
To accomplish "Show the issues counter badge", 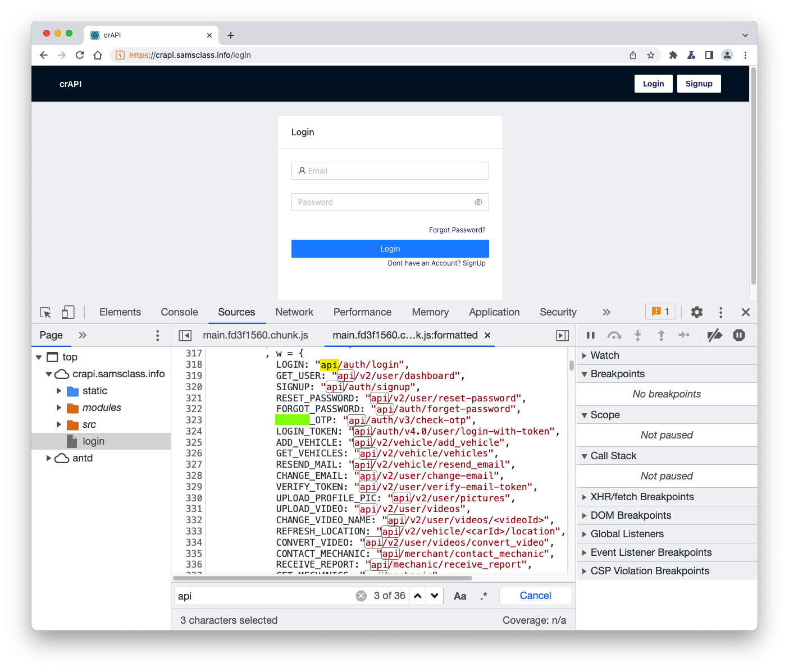I will click(660, 312).
